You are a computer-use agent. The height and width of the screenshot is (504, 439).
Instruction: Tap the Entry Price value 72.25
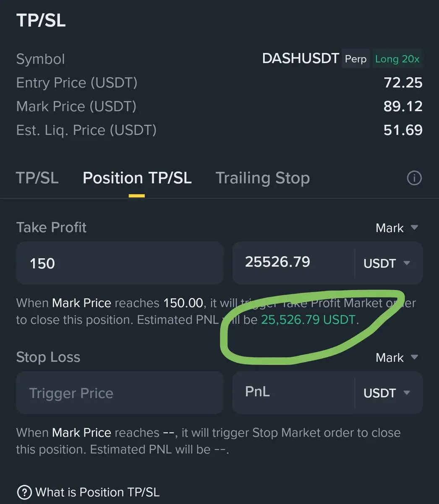pos(403,83)
